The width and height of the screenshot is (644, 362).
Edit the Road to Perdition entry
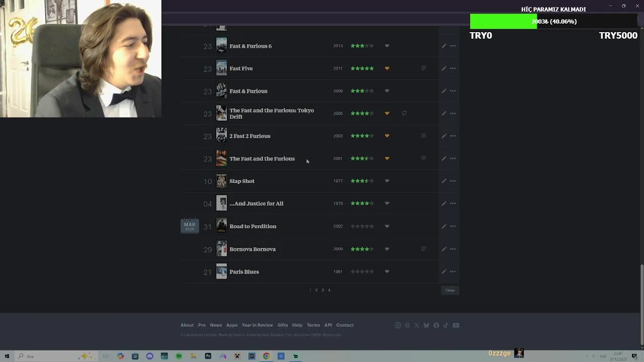click(x=444, y=226)
